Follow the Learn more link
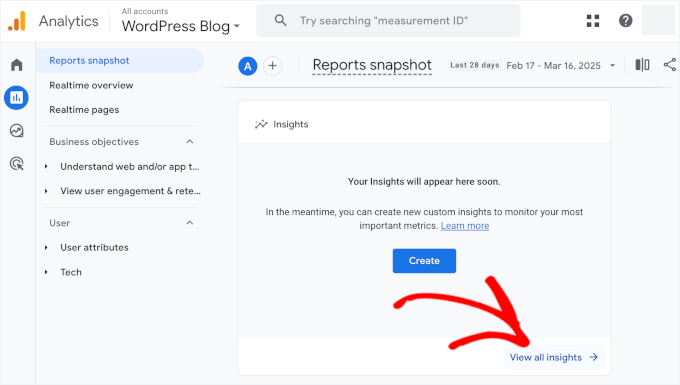Viewport: 680px width, 385px height. click(x=465, y=226)
